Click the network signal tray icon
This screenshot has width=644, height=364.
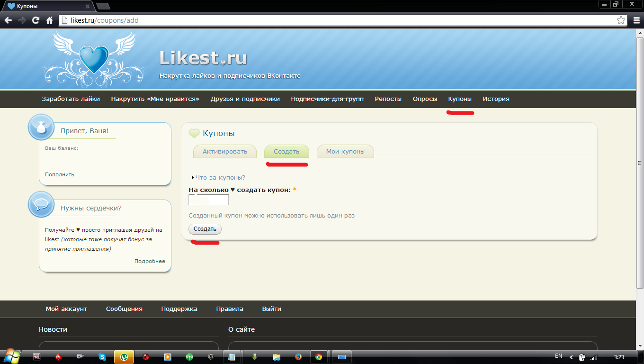tap(594, 357)
